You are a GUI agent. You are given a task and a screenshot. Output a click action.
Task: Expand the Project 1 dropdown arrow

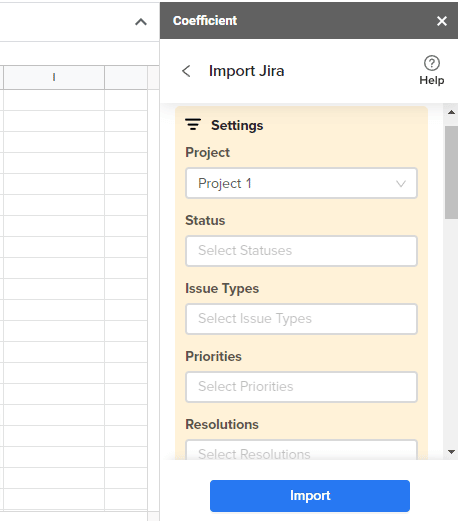[401, 184]
